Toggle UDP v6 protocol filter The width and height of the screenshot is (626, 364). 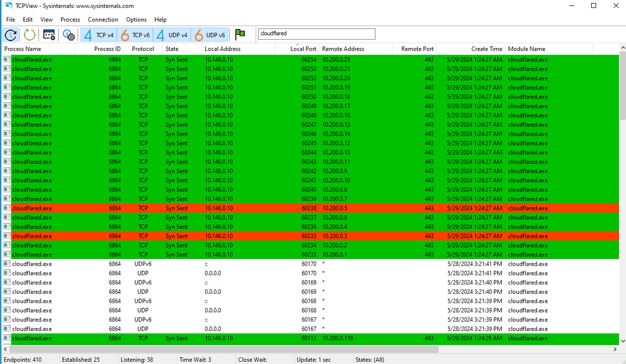pyautogui.click(x=210, y=35)
